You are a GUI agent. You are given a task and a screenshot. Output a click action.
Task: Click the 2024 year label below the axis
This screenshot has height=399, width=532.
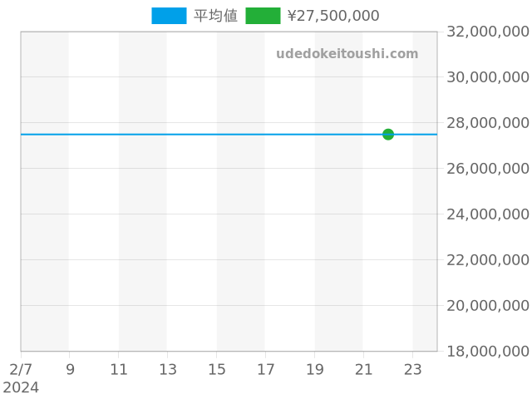21,387
